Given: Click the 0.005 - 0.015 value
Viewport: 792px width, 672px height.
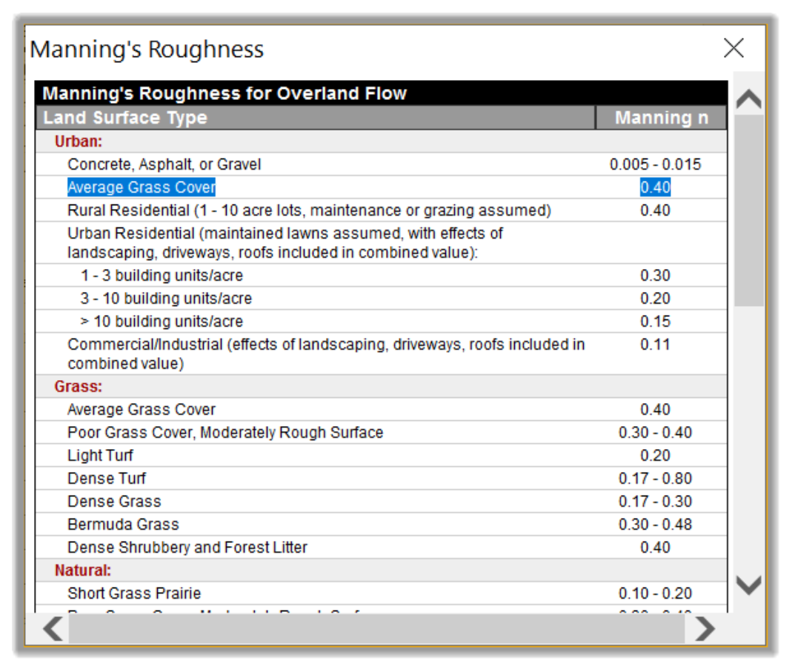Looking at the screenshot, I should (655, 164).
